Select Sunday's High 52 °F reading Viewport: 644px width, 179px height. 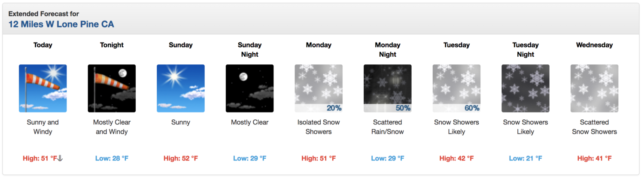tap(181, 158)
